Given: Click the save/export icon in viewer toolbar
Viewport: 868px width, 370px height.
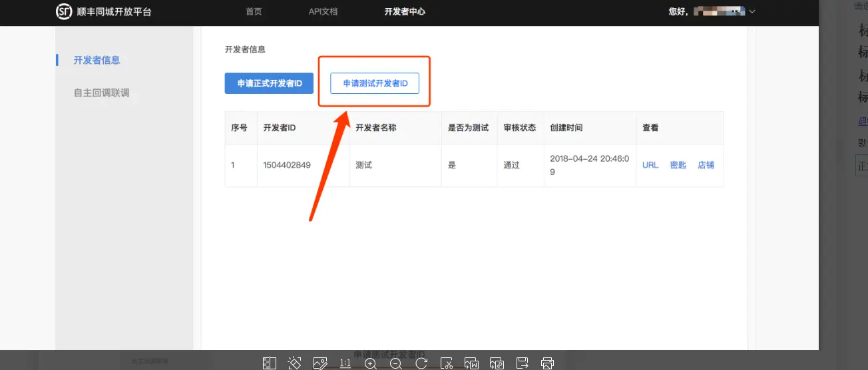Looking at the screenshot, I should tap(523, 363).
